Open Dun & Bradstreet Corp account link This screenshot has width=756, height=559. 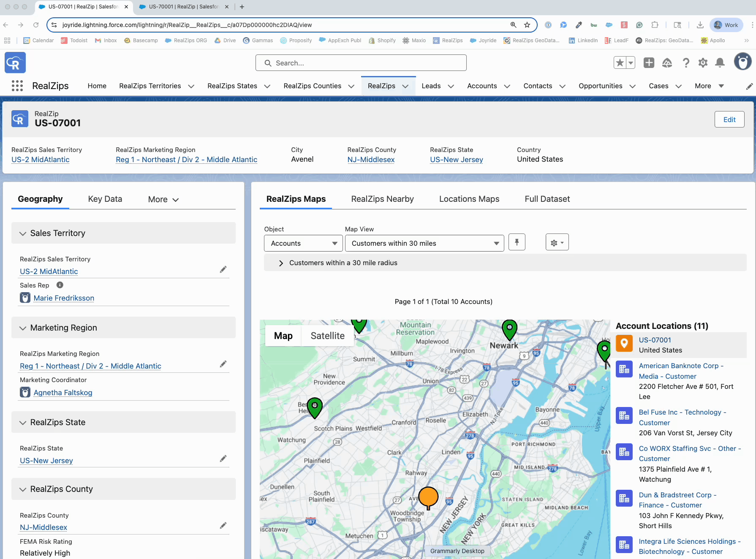[x=677, y=500]
